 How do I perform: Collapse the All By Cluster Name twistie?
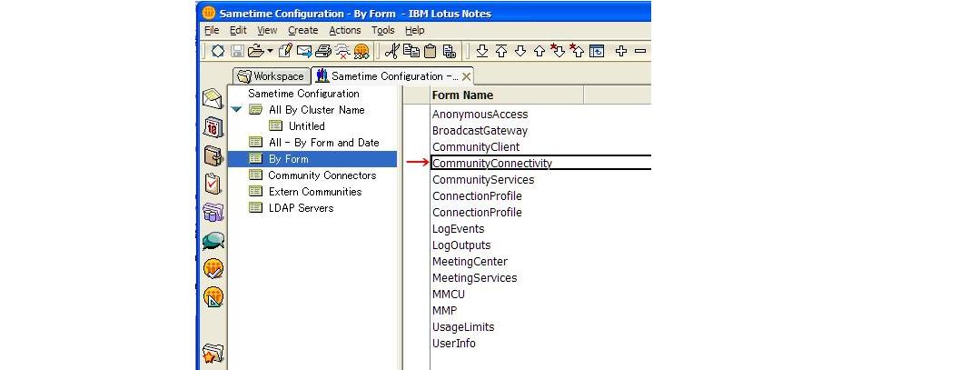click(x=235, y=110)
